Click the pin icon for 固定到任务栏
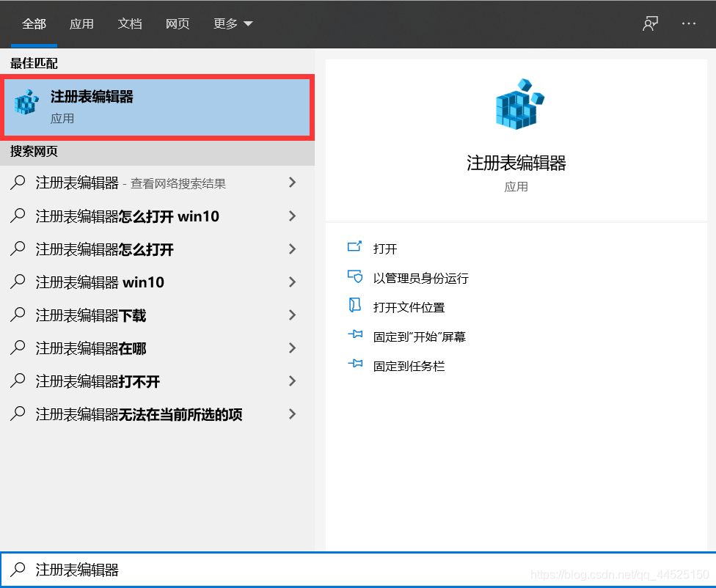The image size is (716, 588). pyautogui.click(x=355, y=364)
